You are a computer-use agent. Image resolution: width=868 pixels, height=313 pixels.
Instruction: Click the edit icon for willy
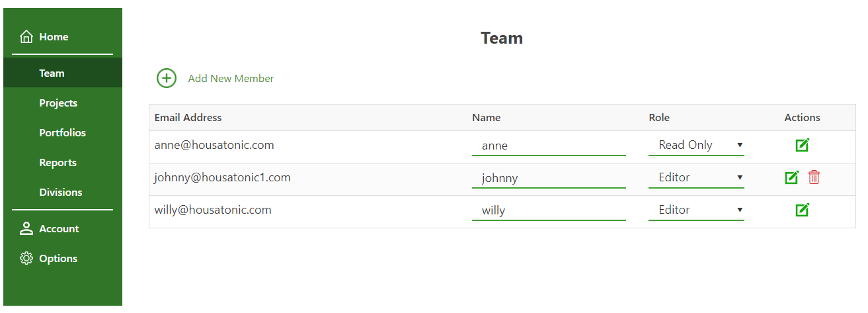pos(802,210)
